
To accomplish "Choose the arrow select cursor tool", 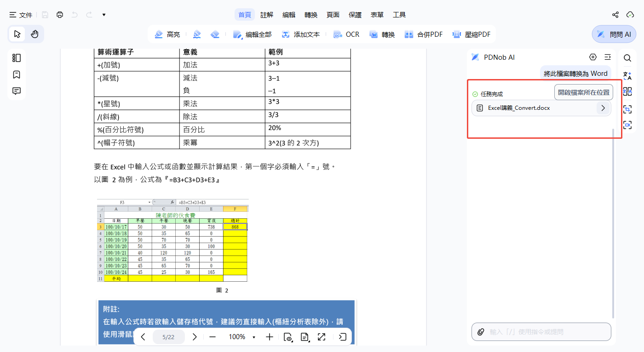I will coord(17,34).
